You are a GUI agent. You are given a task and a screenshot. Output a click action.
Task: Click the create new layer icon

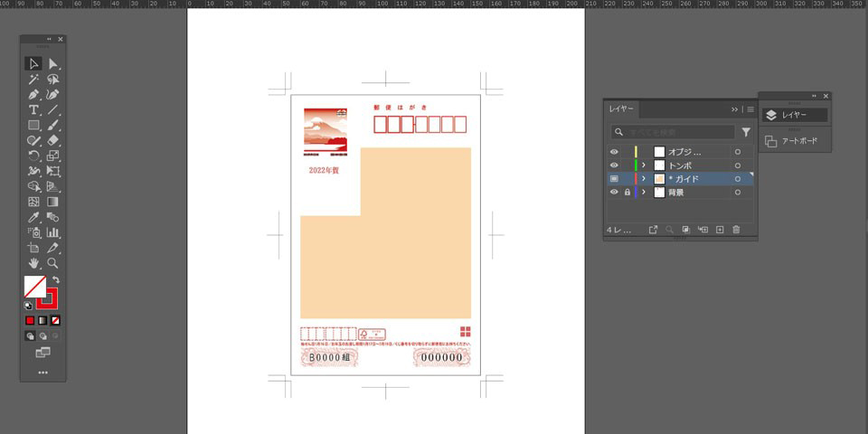(720, 230)
